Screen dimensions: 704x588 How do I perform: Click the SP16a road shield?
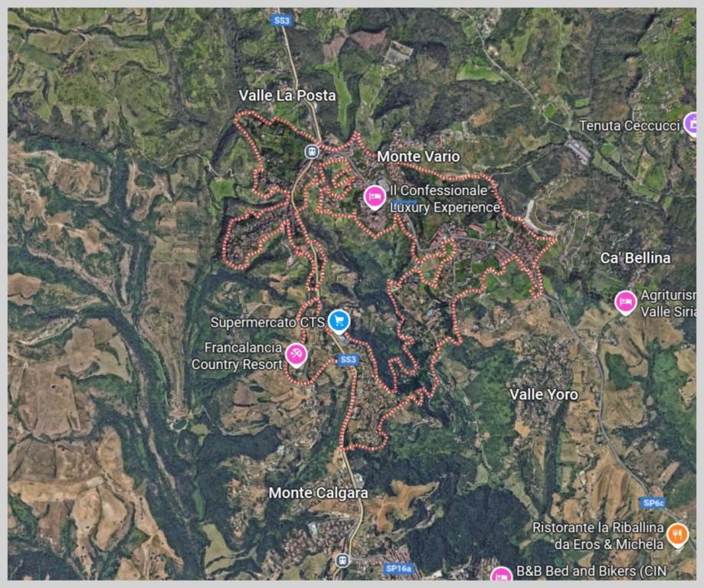pyautogui.click(x=398, y=568)
